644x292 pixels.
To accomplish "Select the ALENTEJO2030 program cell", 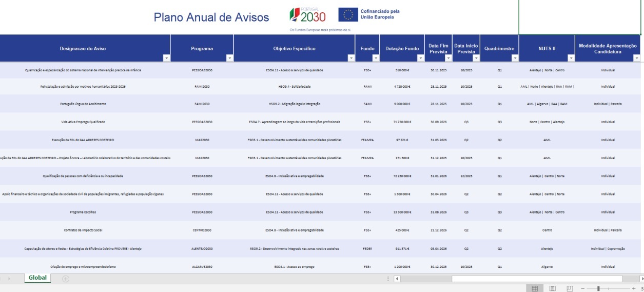I will [202, 248].
